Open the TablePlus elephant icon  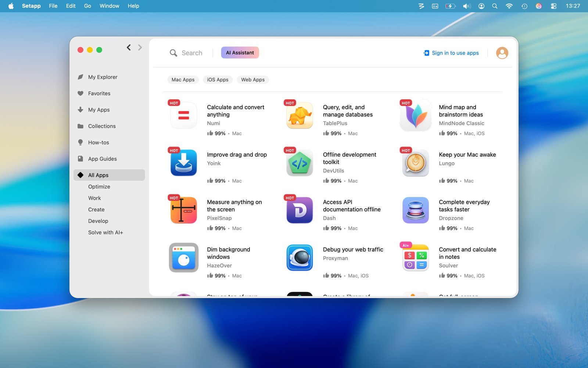point(300,115)
